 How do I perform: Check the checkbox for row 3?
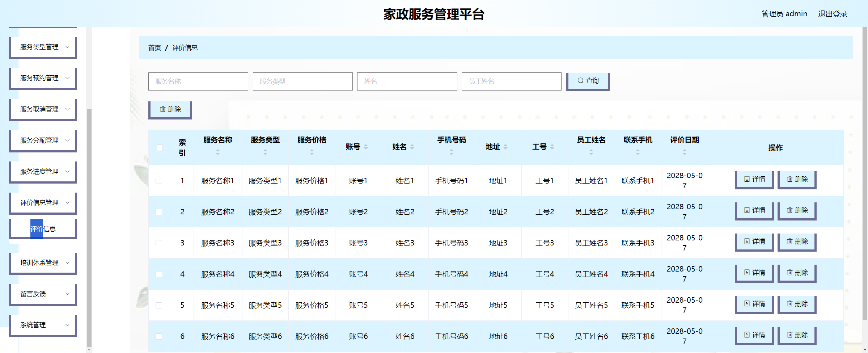coord(159,243)
